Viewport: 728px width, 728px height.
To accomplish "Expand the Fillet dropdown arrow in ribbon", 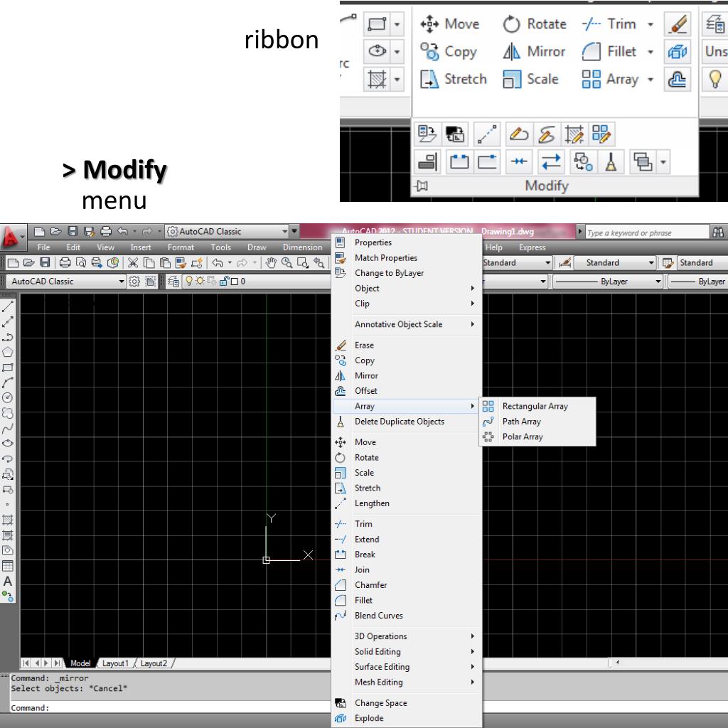I will point(651,51).
